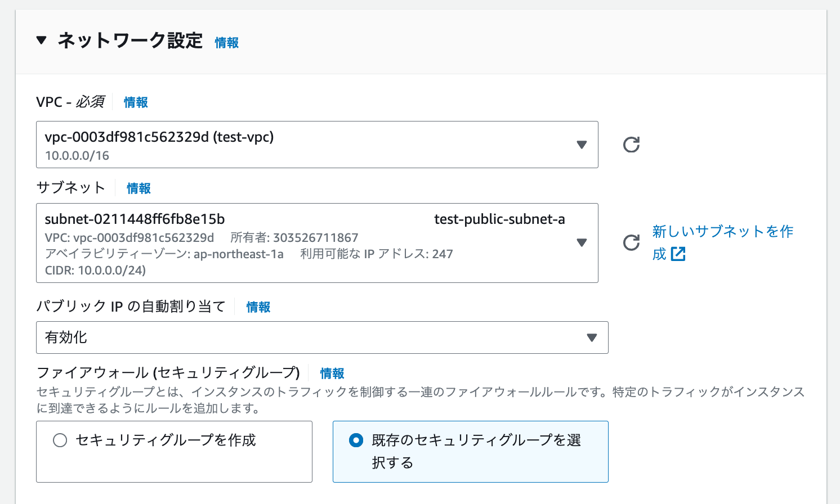Click the subnet ID subnet-0211448ff6fb8e15b
This screenshot has width=840, height=504.
click(x=135, y=219)
